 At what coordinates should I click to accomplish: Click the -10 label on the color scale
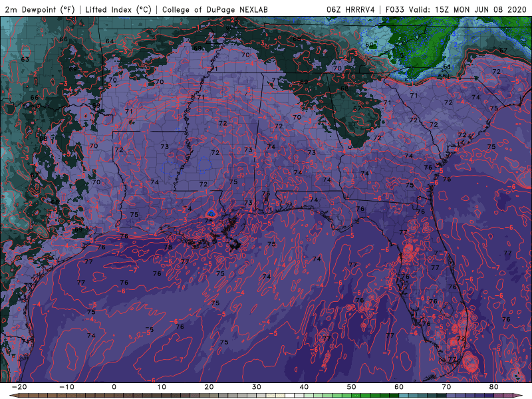tap(66, 387)
